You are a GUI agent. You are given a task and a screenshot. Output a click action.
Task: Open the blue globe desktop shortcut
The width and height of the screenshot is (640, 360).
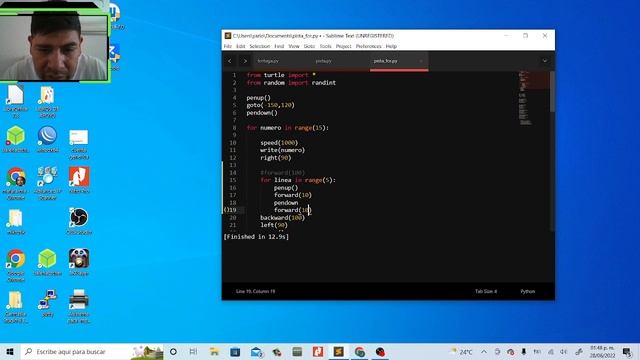coord(47,140)
